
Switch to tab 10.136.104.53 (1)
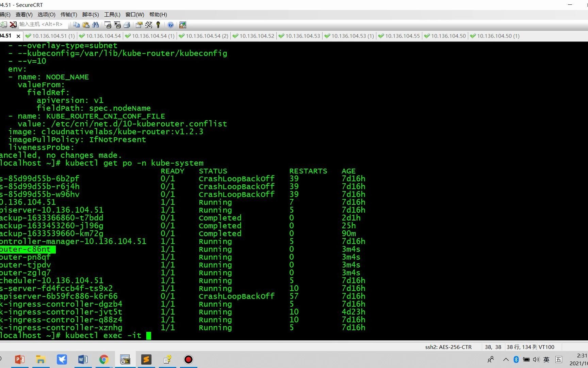(x=349, y=36)
